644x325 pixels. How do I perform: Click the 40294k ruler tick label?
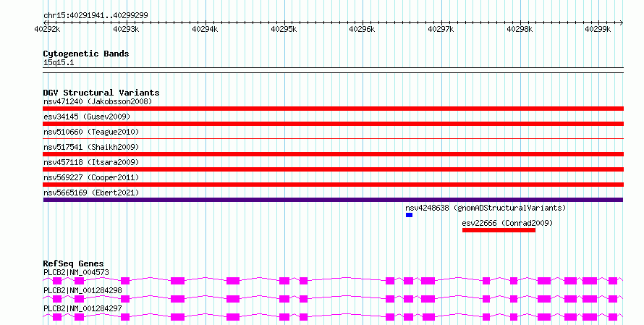tap(205, 30)
